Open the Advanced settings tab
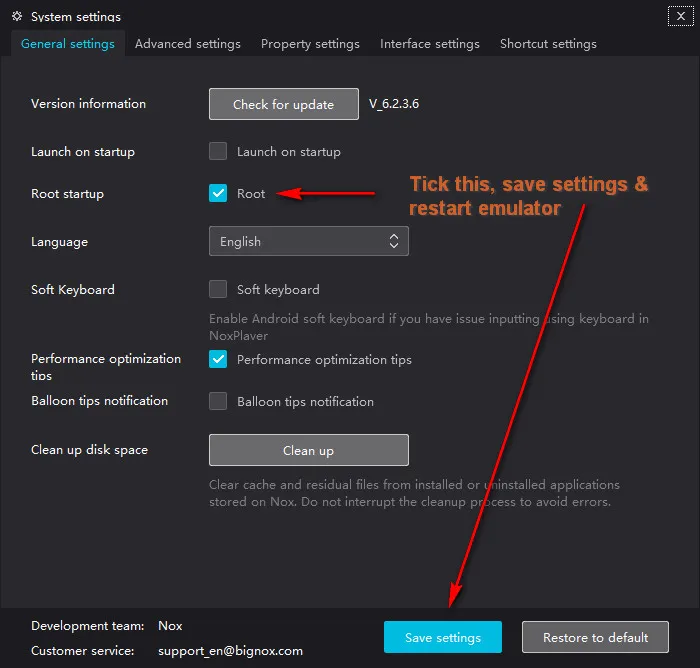700x668 pixels. coord(188,44)
